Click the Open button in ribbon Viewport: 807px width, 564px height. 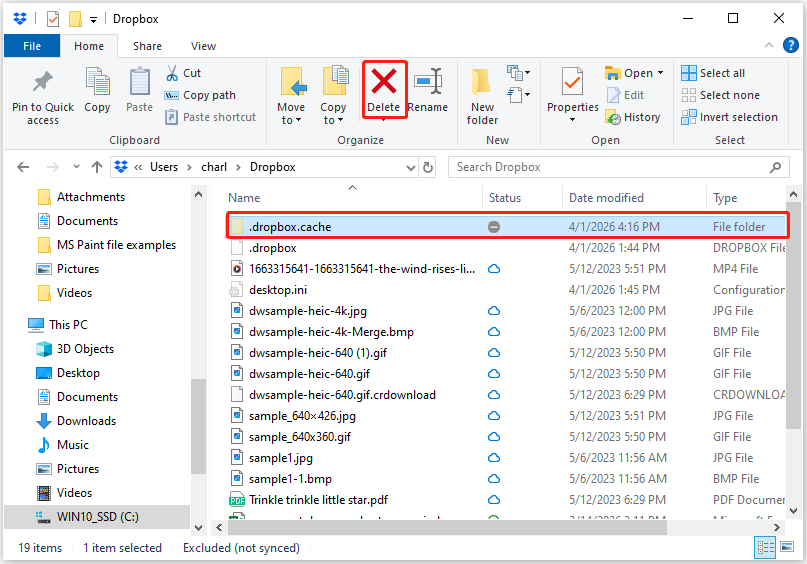coord(628,73)
